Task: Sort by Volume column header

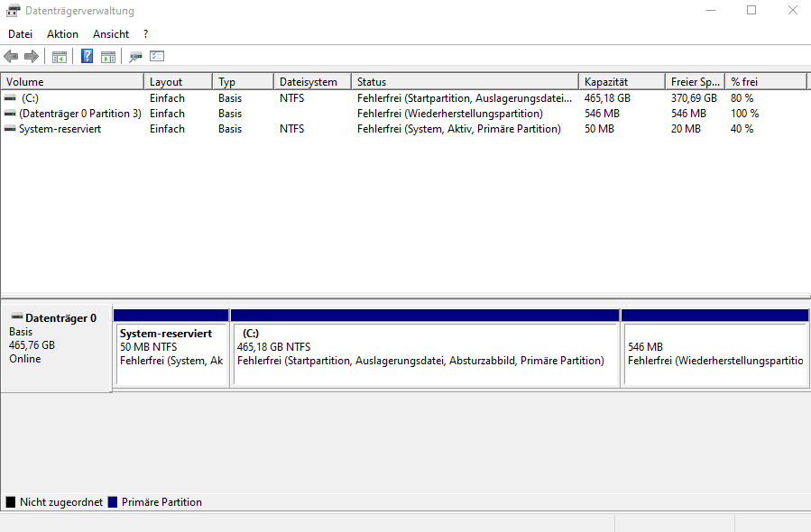Action: click(x=72, y=82)
